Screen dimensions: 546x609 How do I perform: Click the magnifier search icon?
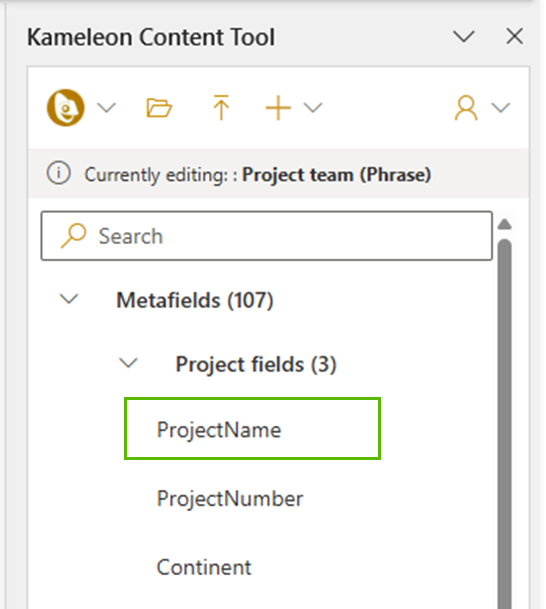pos(73,235)
